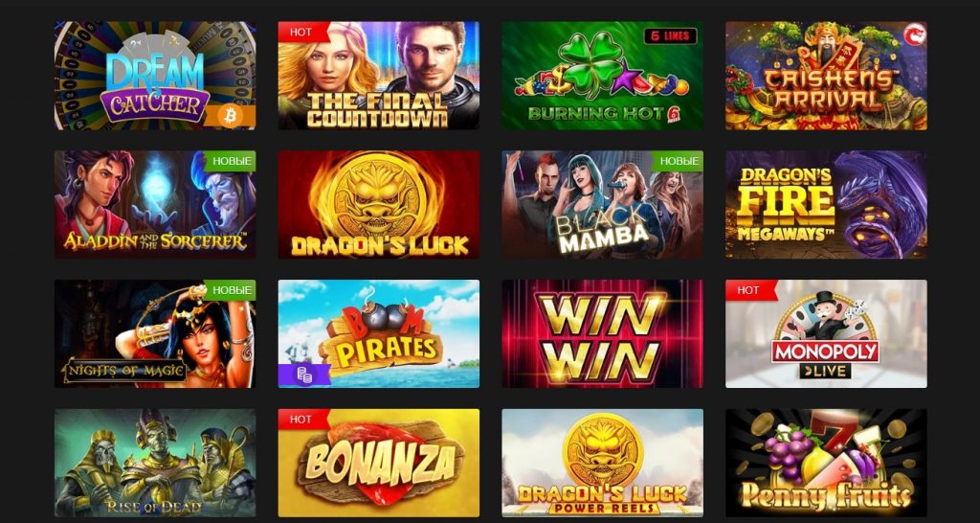This screenshot has width=980, height=523.
Task: Click the green НОВЫЕ badge on Black Mamba
Action: 679,161
